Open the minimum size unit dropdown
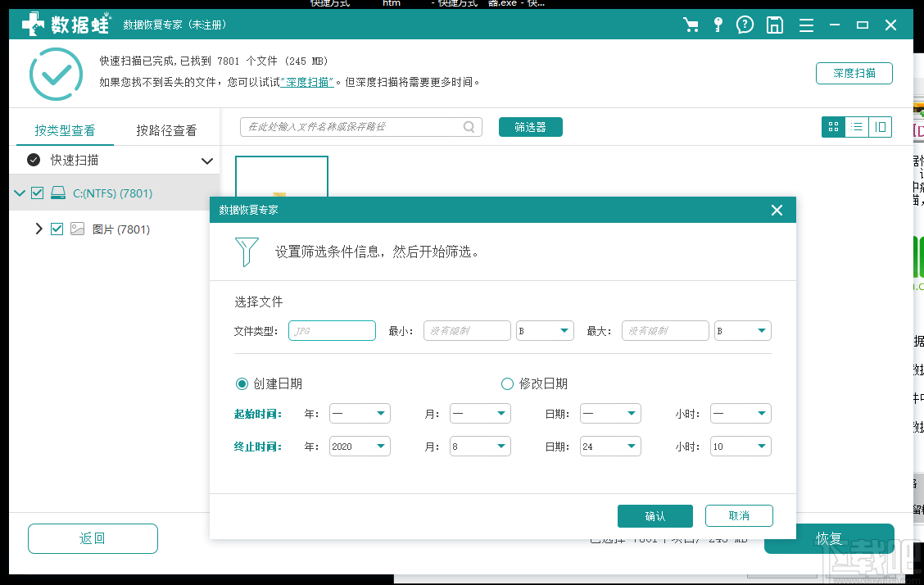The image size is (924, 585). click(545, 331)
